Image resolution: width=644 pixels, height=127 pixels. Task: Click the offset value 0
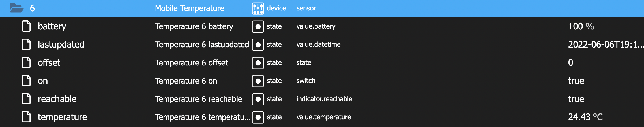click(x=570, y=63)
